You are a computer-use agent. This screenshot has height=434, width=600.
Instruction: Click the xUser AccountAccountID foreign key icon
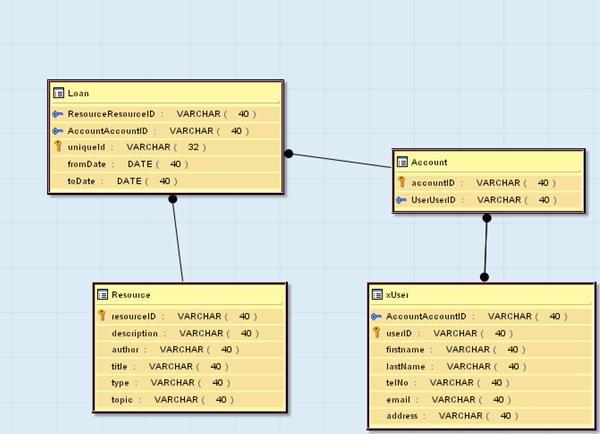376,316
